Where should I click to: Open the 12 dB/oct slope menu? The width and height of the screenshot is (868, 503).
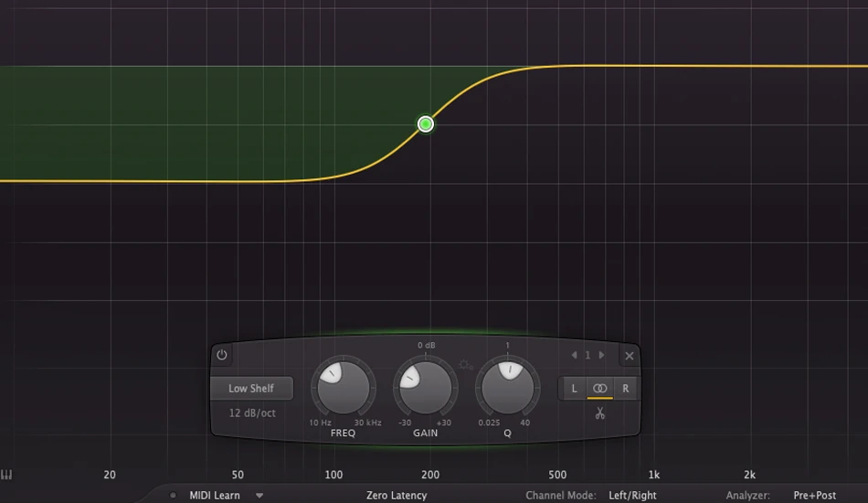[x=252, y=412]
